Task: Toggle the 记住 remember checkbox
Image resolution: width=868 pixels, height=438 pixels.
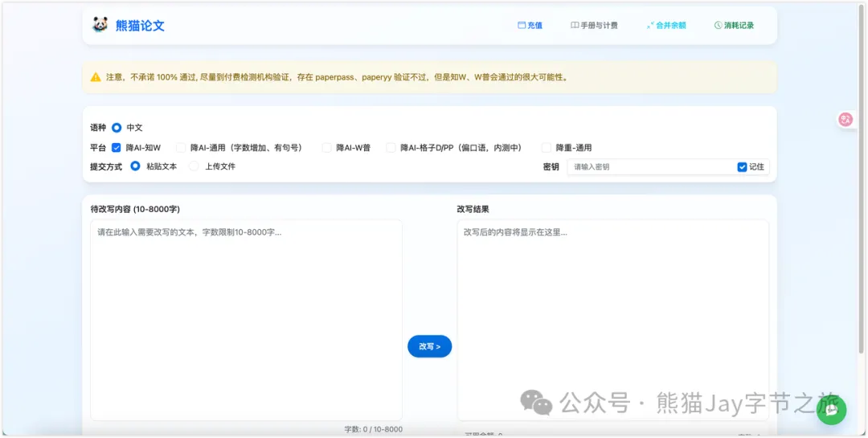Action: pos(743,166)
